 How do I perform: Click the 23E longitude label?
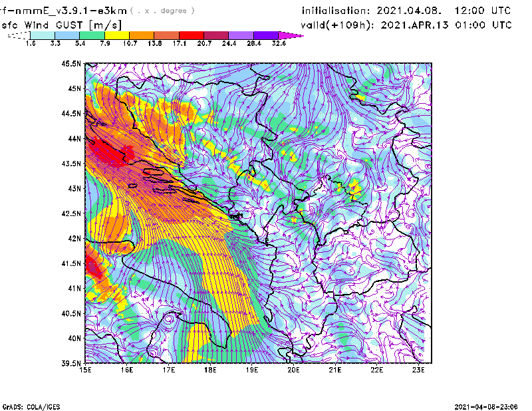[418, 370]
